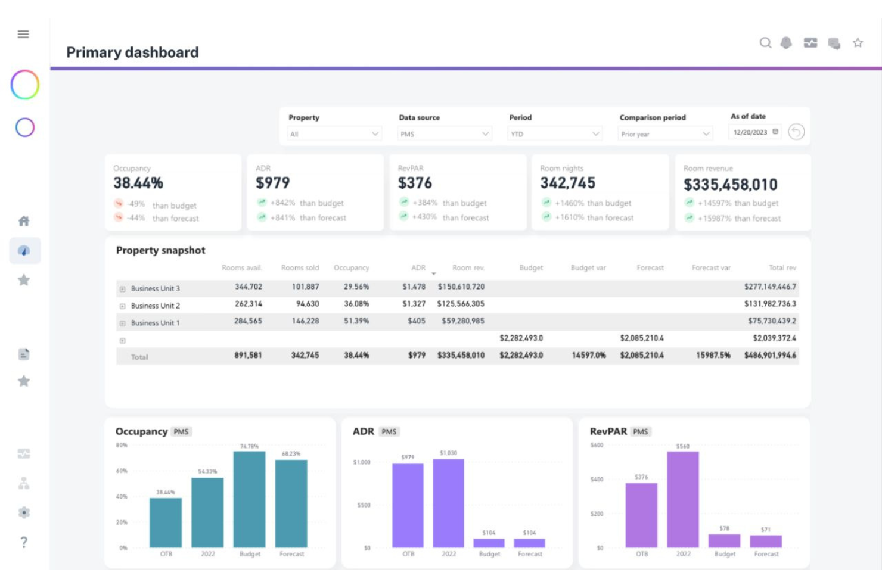
Task: Open the comments chat icon in the header
Action: (x=834, y=43)
